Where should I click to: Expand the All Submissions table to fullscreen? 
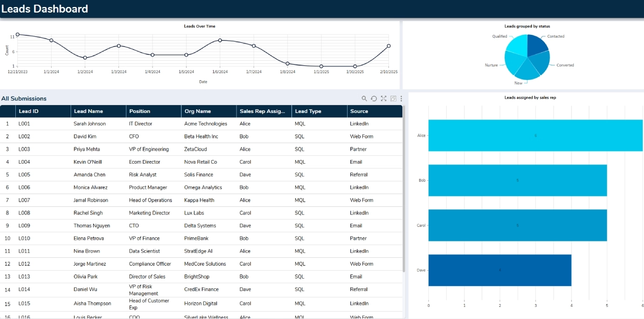point(384,99)
